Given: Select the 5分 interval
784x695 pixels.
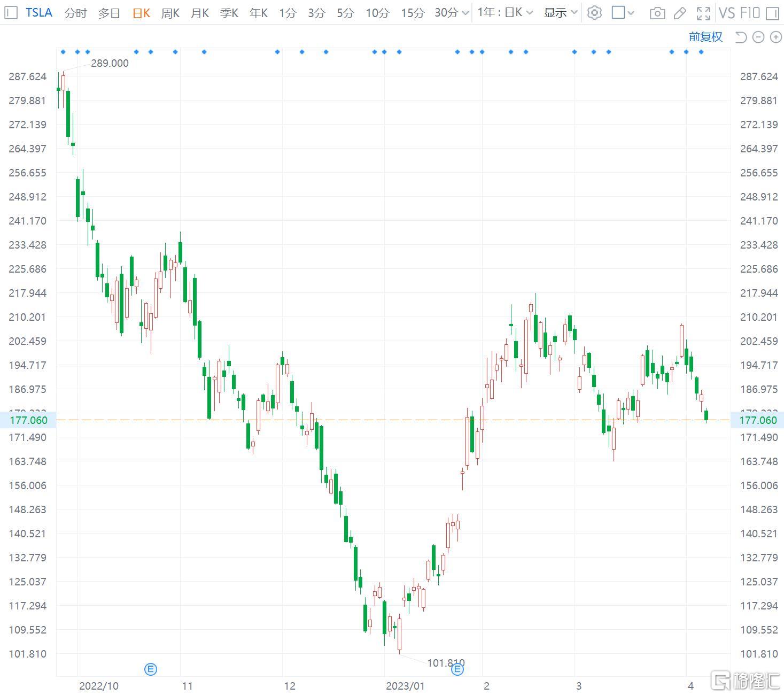Looking at the screenshot, I should 345,13.
